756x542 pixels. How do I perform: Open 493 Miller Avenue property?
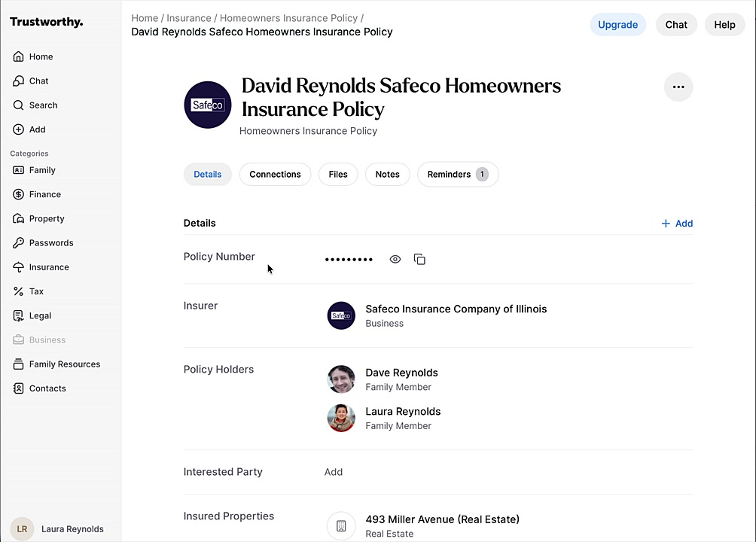click(442, 519)
